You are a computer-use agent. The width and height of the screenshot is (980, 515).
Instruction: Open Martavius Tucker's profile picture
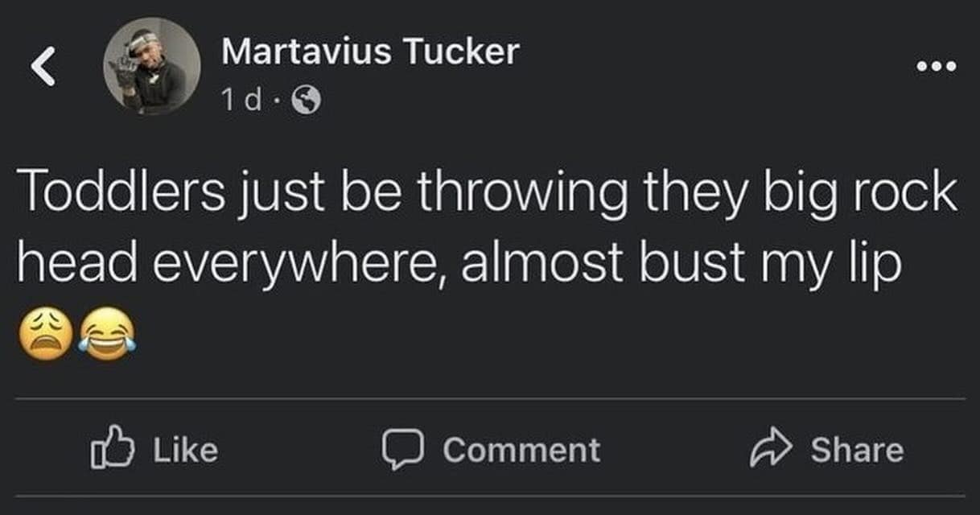pyautogui.click(x=151, y=66)
